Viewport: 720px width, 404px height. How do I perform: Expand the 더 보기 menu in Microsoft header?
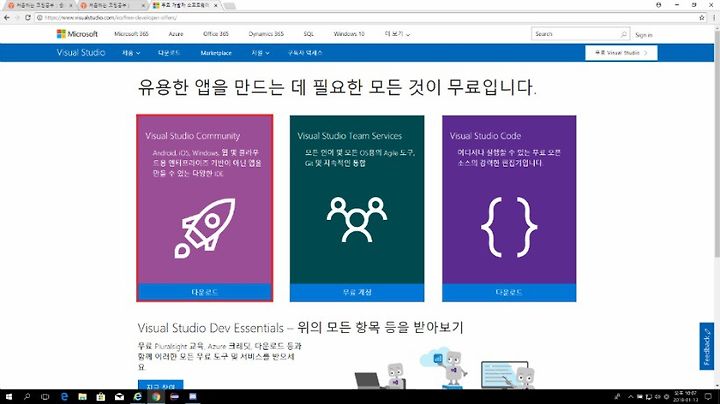tap(397, 34)
